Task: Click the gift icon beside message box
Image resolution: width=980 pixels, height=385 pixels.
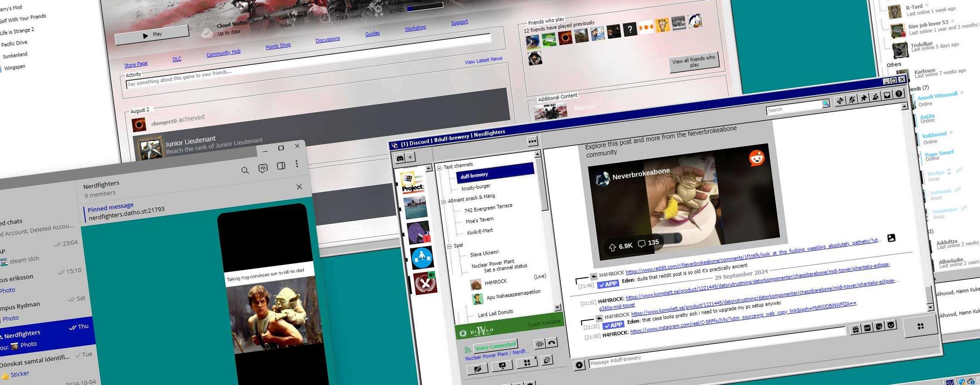Action: tap(855, 329)
